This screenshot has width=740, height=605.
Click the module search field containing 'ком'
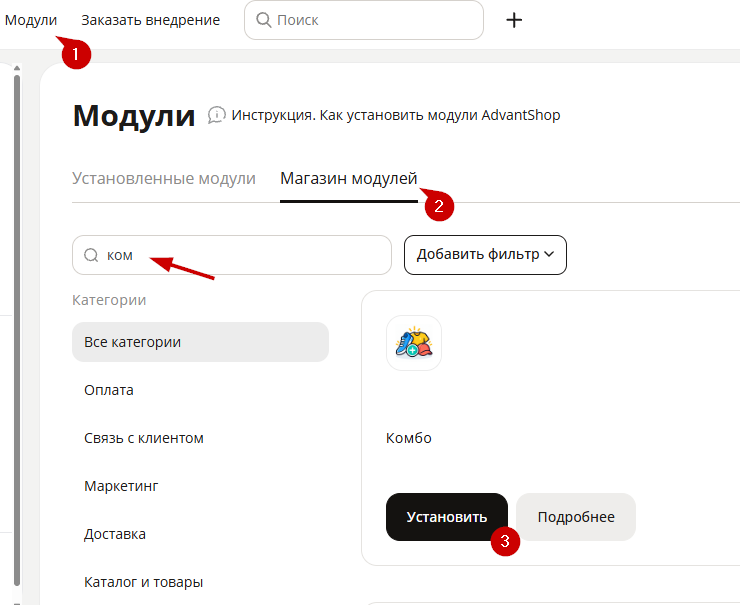pyautogui.click(x=232, y=255)
